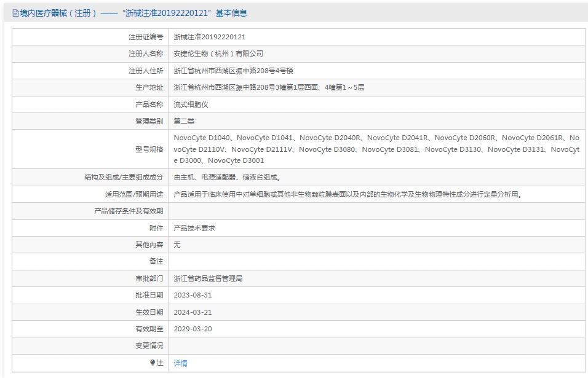Click expiry date 2029-03-20

click(x=193, y=329)
